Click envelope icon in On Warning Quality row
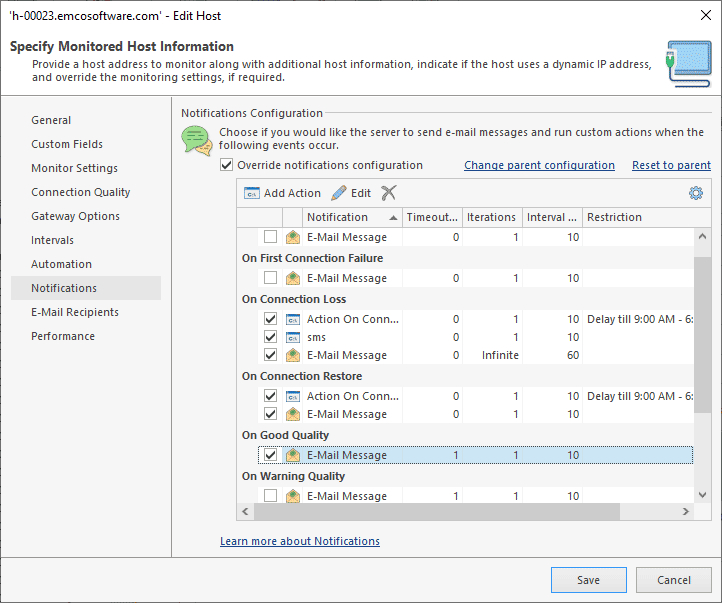The width and height of the screenshot is (722, 603). pos(293,496)
